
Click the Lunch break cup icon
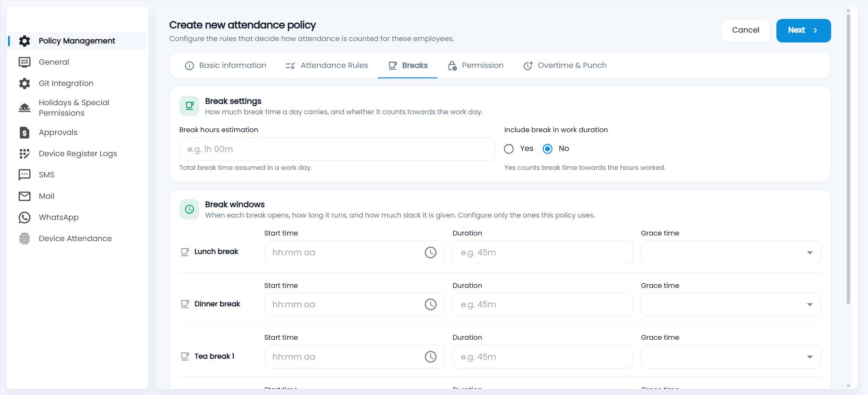[185, 252]
